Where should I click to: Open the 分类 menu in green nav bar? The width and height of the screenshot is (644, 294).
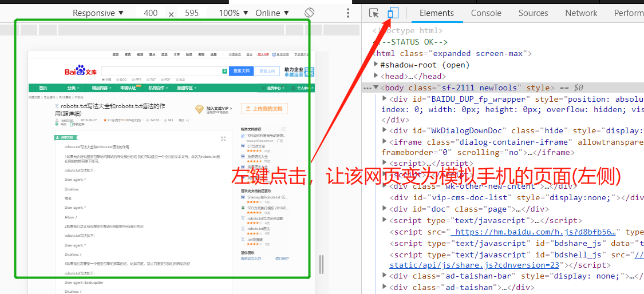pyautogui.click(x=73, y=88)
